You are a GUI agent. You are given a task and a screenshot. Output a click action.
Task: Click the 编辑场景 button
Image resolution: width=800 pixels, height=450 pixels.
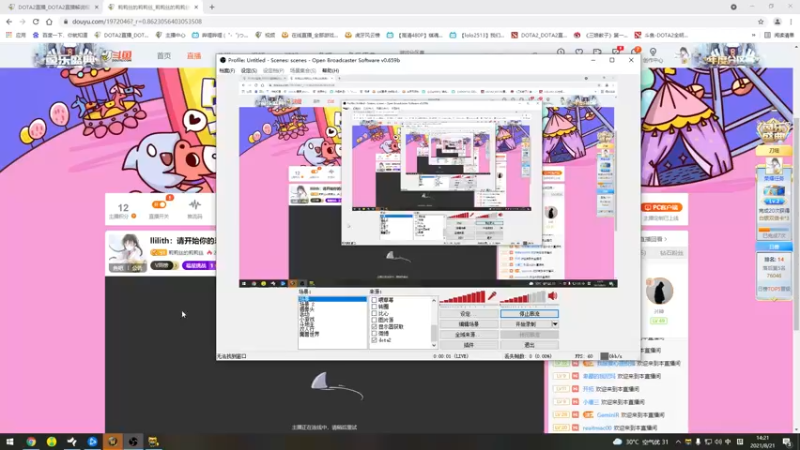click(468, 324)
